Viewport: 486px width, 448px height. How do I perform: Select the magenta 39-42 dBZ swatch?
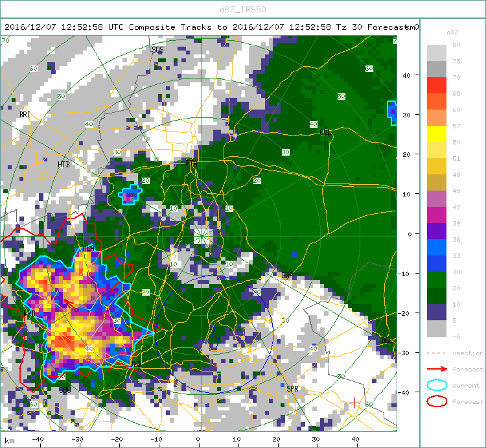pyautogui.click(x=436, y=215)
